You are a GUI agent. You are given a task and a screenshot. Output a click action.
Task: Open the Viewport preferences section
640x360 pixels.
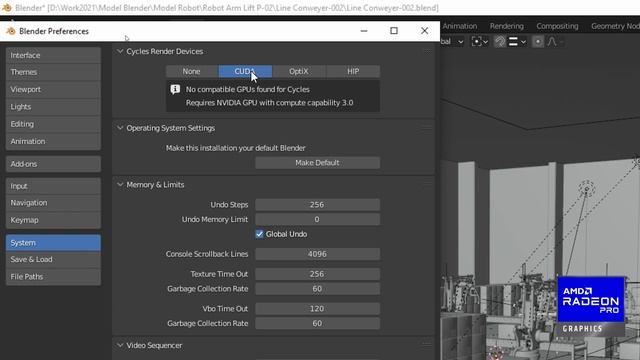coord(53,89)
